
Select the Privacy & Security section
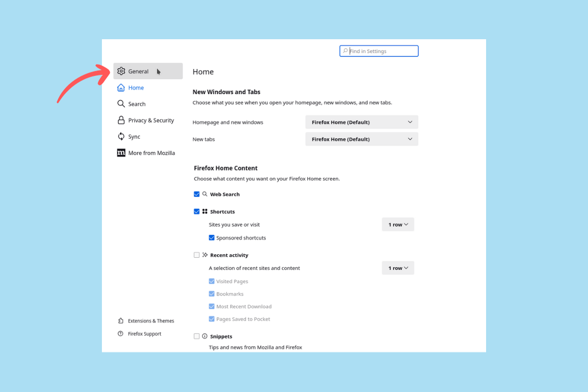[x=150, y=120]
